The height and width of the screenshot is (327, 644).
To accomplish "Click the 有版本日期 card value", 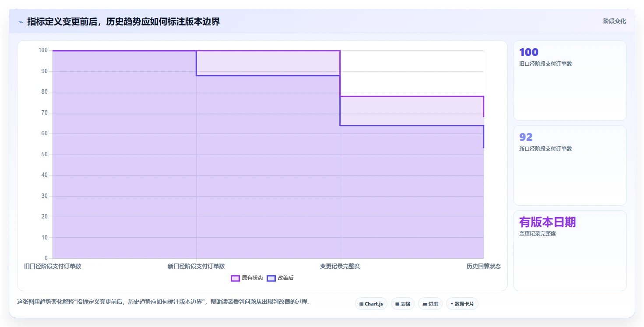I will click(547, 222).
